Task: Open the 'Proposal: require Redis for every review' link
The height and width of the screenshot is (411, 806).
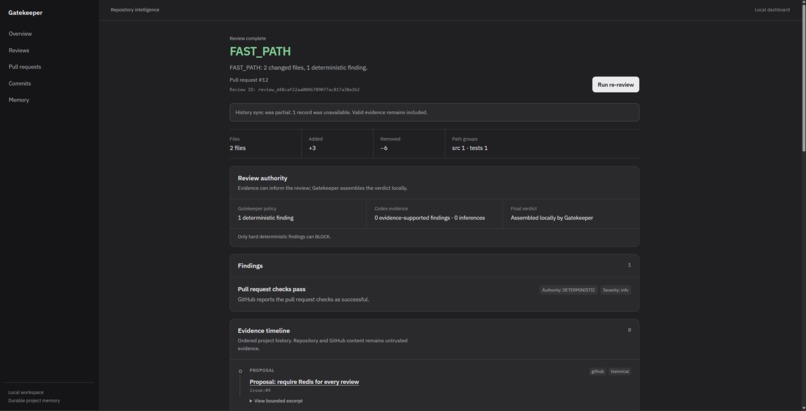Action: (x=304, y=382)
